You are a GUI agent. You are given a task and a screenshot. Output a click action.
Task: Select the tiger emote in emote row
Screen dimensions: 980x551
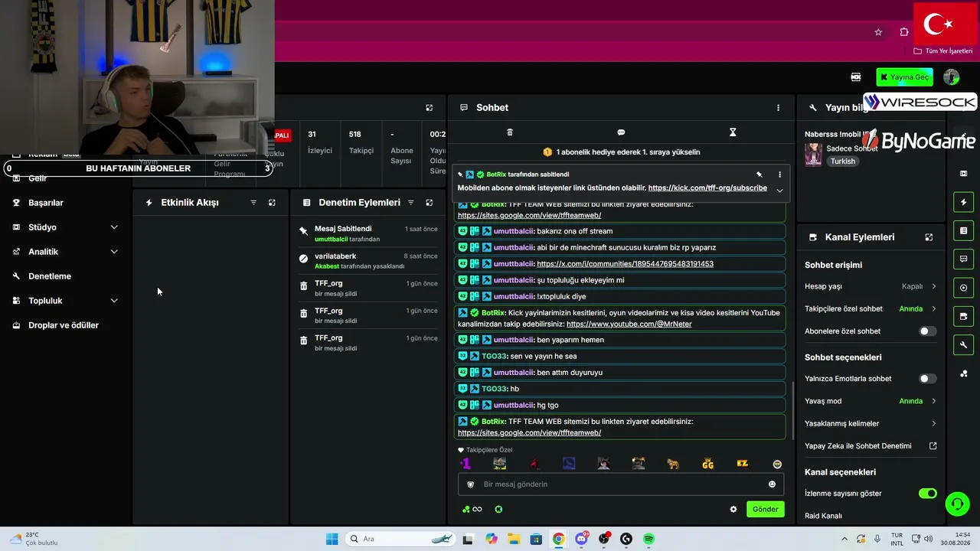673,464
